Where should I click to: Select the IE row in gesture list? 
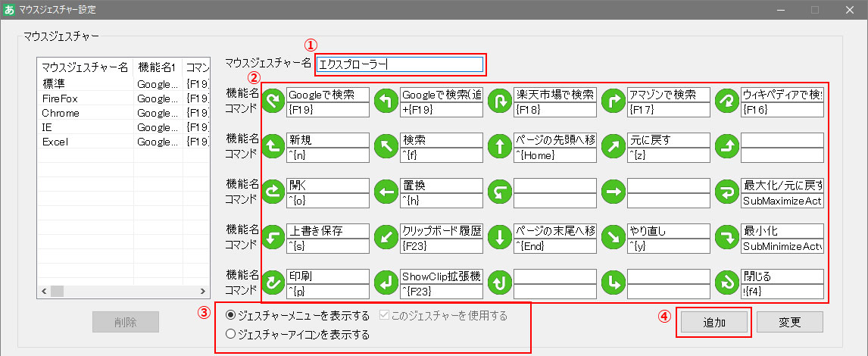tap(123, 127)
